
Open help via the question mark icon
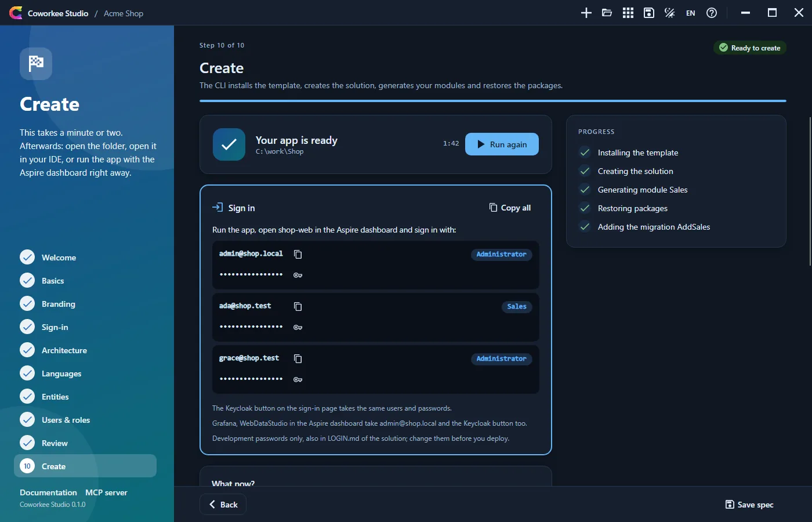click(712, 13)
